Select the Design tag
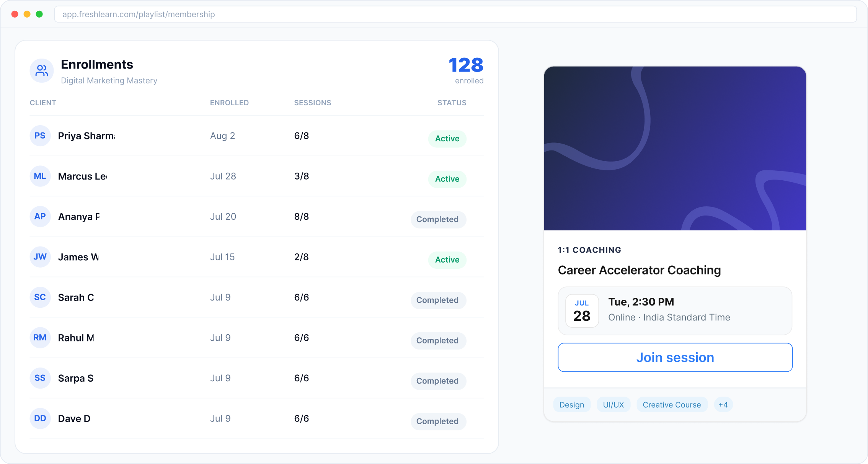The image size is (868, 464). tap(572, 405)
